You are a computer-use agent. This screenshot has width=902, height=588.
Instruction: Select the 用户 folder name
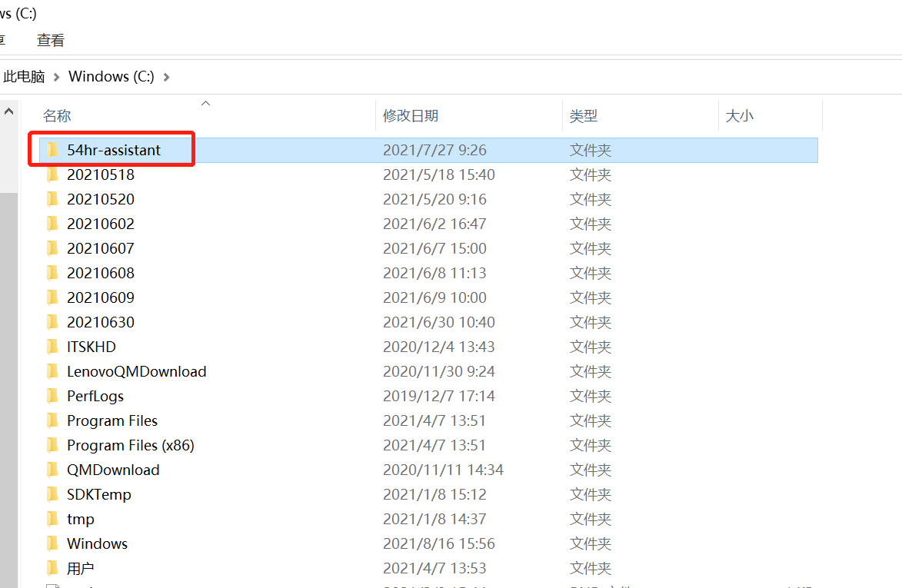coord(81,569)
